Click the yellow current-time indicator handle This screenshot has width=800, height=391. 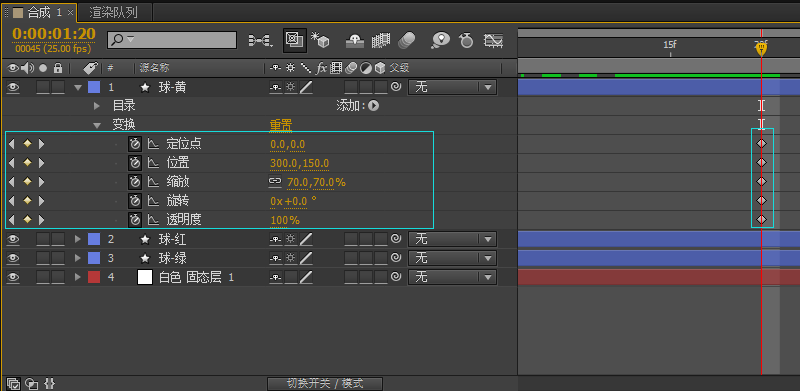coord(761,48)
